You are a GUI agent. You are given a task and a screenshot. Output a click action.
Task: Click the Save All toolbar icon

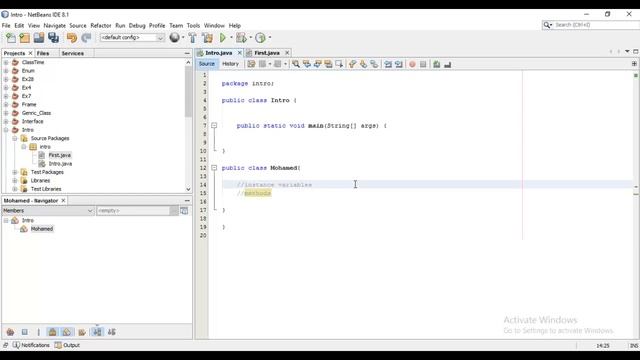tap(53, 38)
